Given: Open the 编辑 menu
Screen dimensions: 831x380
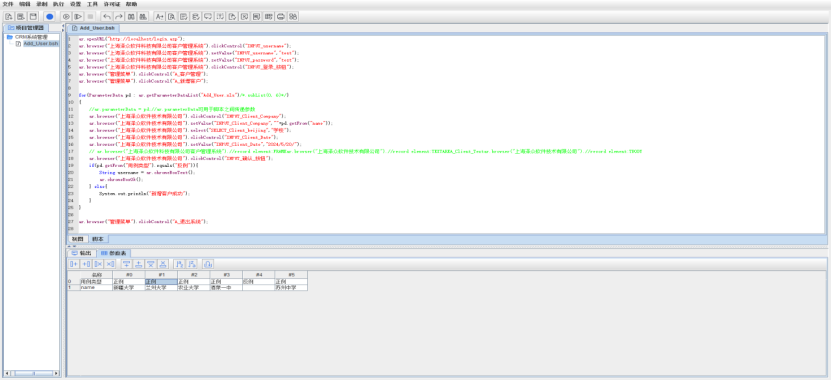Looking at the screenshot, I should [x=24, y=4].
